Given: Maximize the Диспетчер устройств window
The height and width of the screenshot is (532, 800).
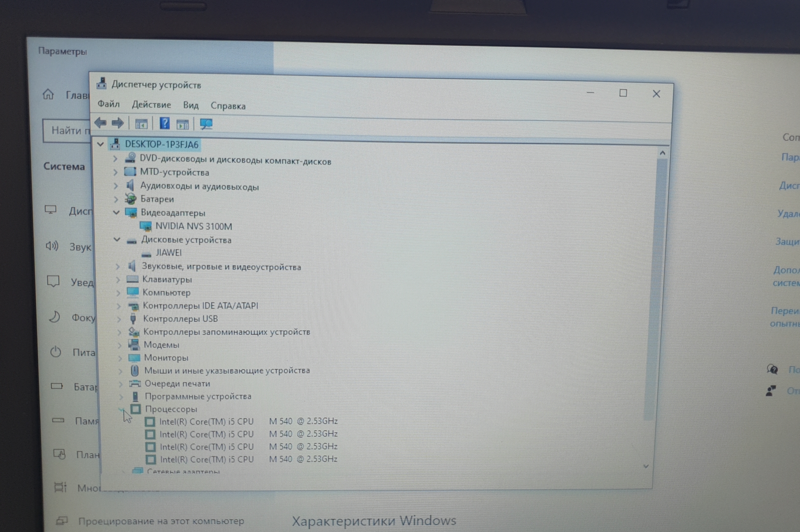Looking at the screenshot, I should coord(623,93).
